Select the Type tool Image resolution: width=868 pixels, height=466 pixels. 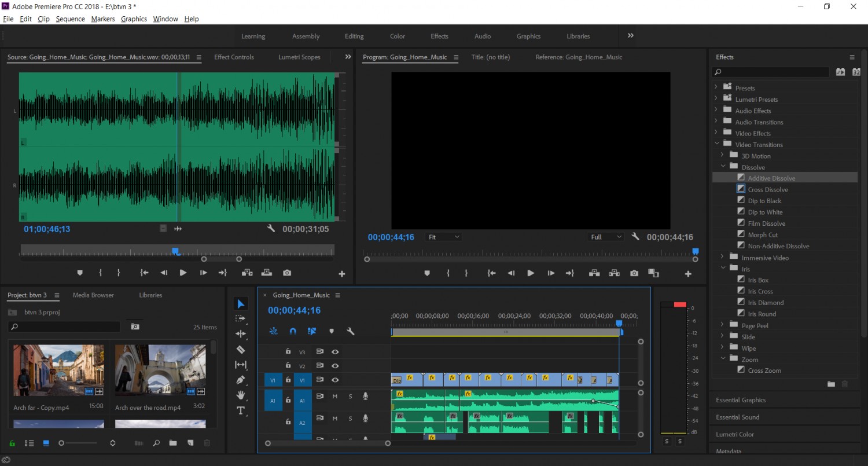pos(241,410)
